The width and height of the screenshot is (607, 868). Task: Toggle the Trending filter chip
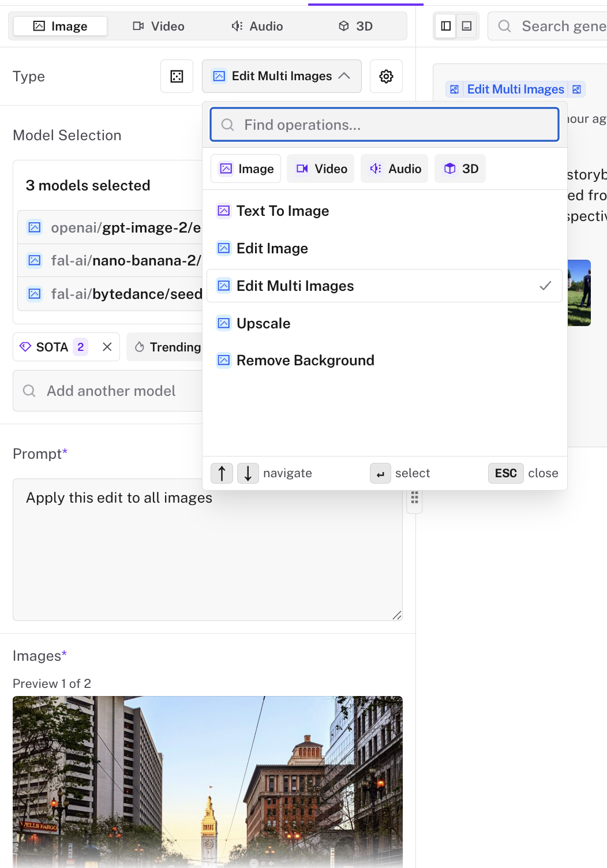click(x=165, y=347)
